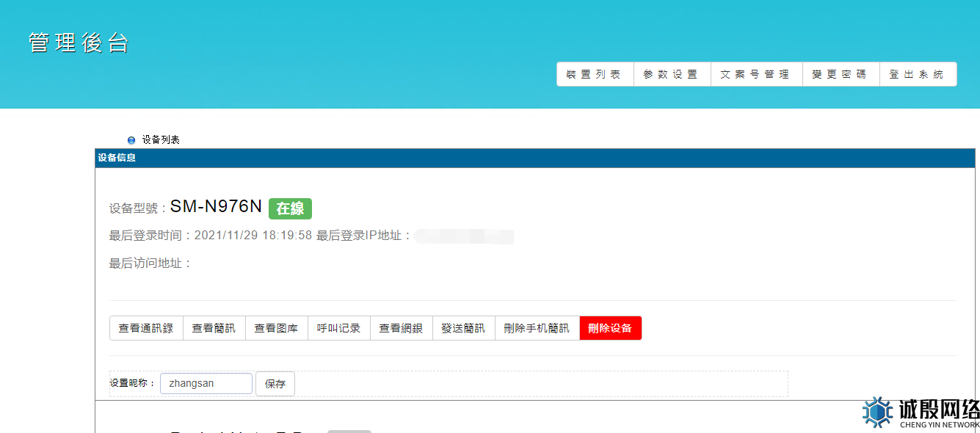Click 登出系統 to log out
The image size is (980, 433).
[918, 73]
